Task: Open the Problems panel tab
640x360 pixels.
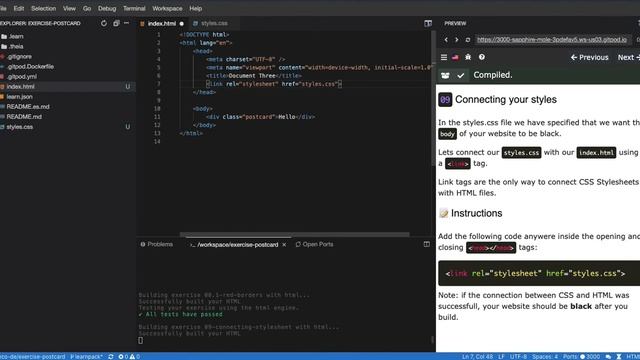Action: pos(157,244)
